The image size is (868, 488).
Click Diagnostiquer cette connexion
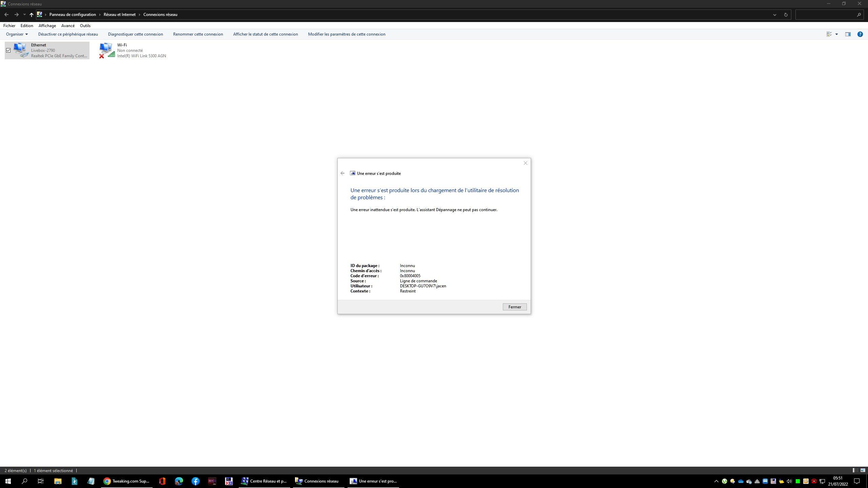(135, 34)
